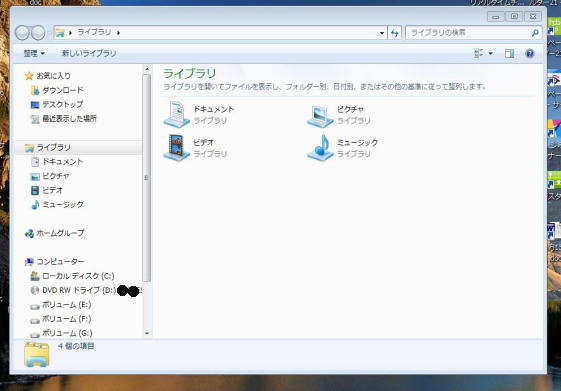Click the arrow before ライブラリ in address bar
The height and width of the screenshot is (391, 561).
coord(70,33)
